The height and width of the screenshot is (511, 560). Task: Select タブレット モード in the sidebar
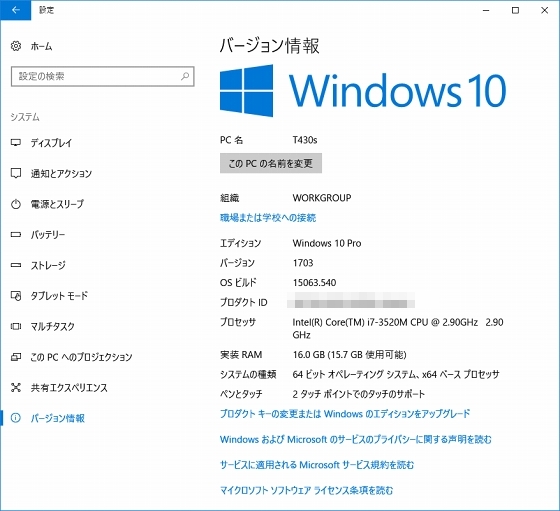point(59,296)
